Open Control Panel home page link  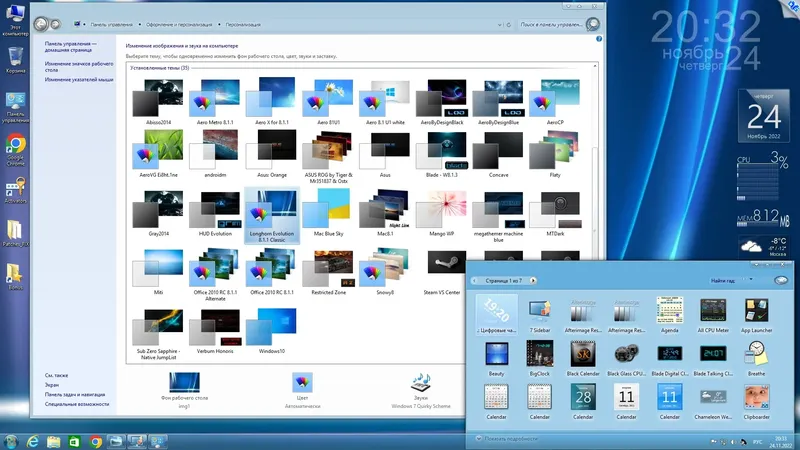pos(70,47)
